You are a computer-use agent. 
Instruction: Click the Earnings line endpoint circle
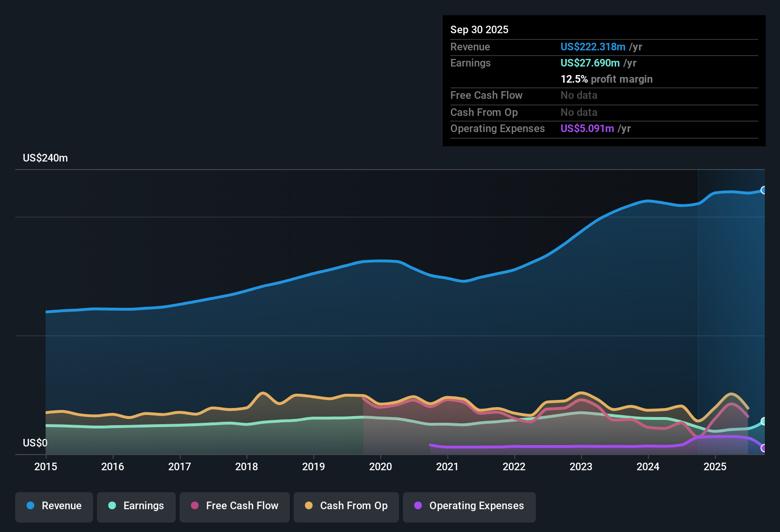763,420
